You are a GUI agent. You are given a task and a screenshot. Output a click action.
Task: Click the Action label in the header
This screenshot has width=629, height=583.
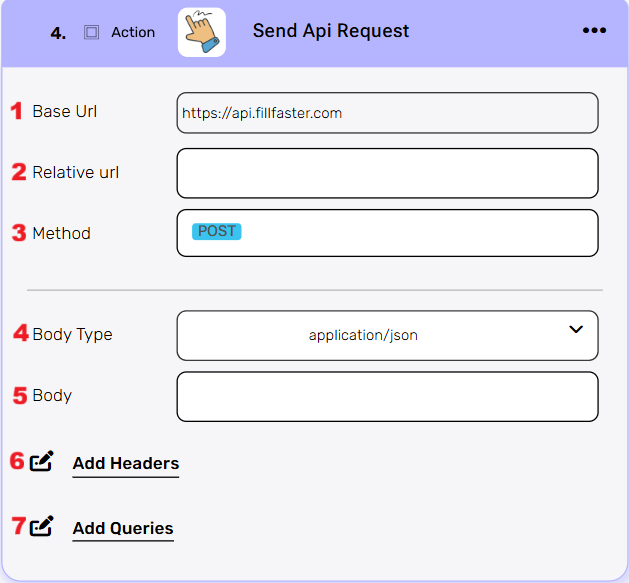pyautogui.click(x=133, y=32)
